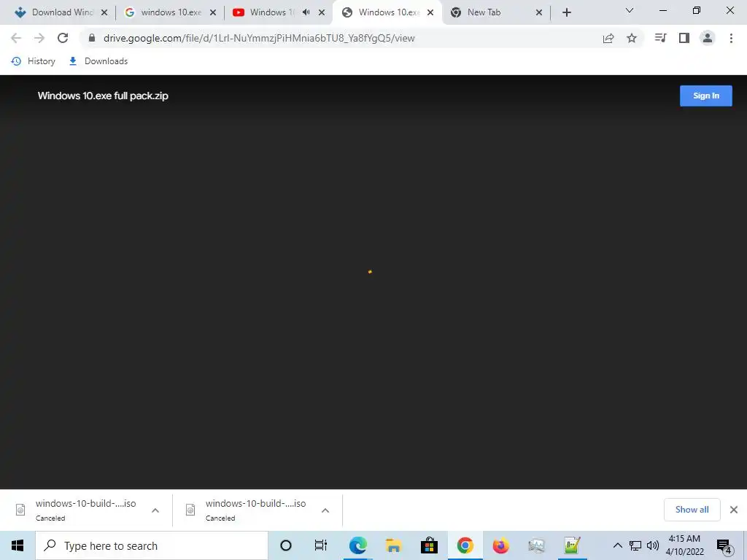Image resolution: width=747 pixels, height=560 pixels.
Task: Share this page from the address bar
Action: [608, 38]
